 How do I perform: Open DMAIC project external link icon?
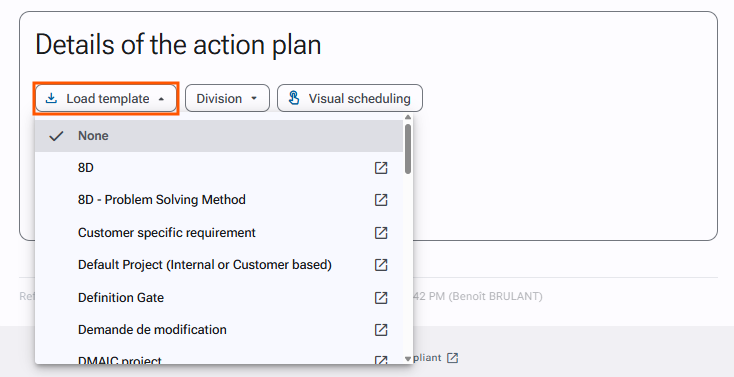click(381, 360)
